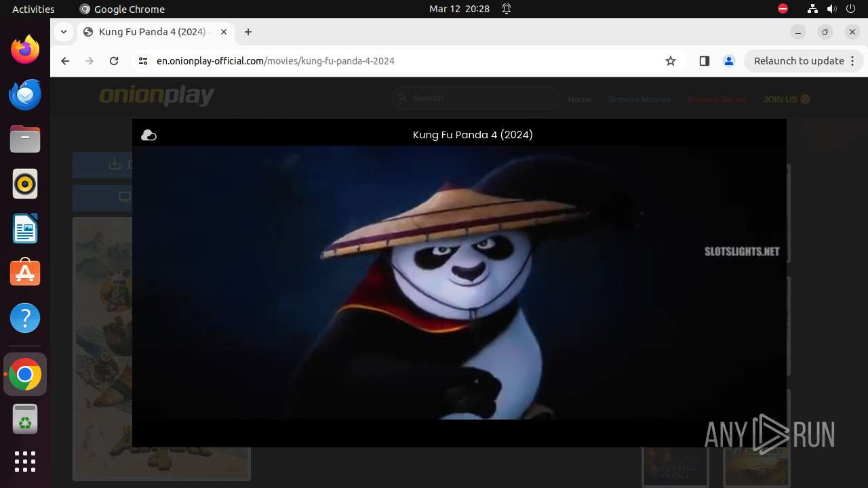868x488 pixels.
Task: Open volume tray icon
Action: 832,9
